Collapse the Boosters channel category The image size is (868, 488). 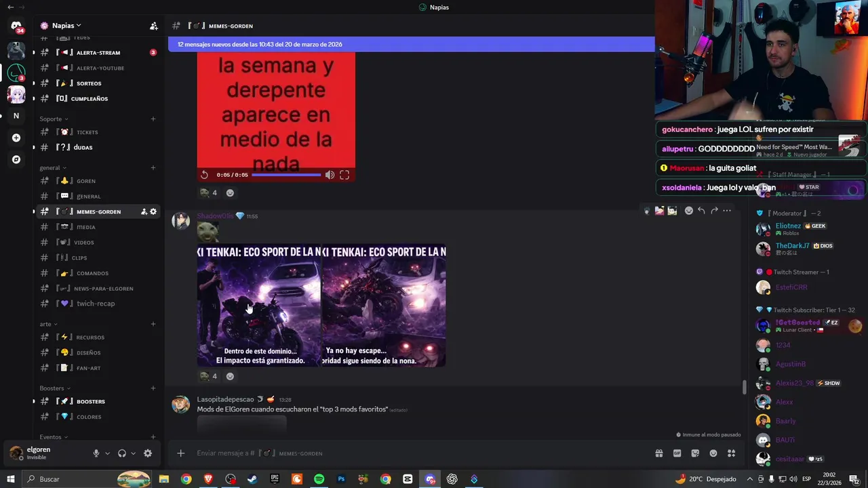[x=54, y=388]
